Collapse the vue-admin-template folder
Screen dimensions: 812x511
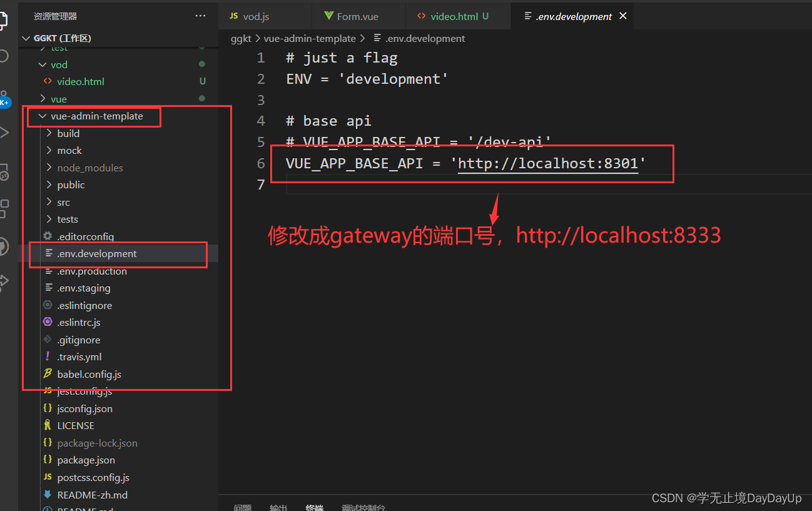pos(43,116)
